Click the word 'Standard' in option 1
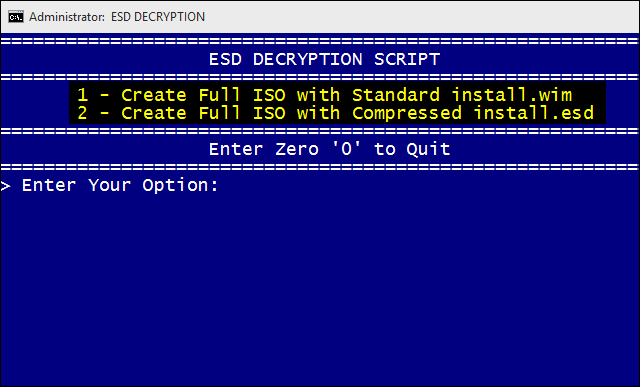640x387 pixels. tap(396, 95)
